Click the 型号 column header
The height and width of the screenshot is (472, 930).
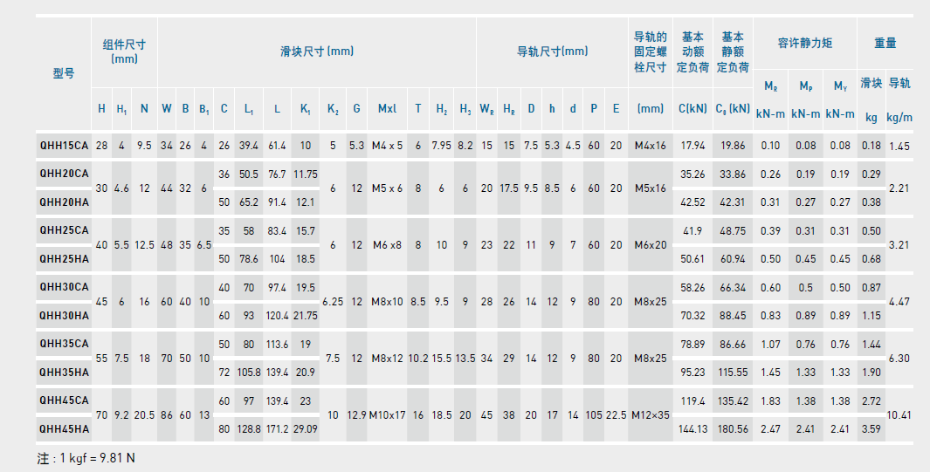(x=63, y=74)
